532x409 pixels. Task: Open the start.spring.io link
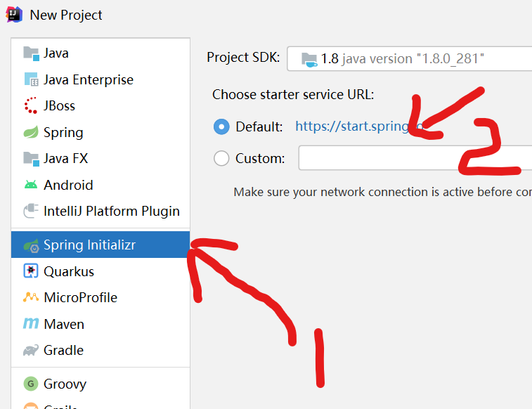click(x=351, y=126)
